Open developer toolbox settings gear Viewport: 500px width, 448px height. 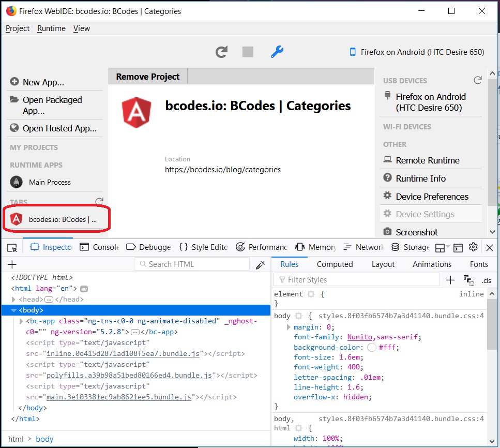[x=473, y=247]
